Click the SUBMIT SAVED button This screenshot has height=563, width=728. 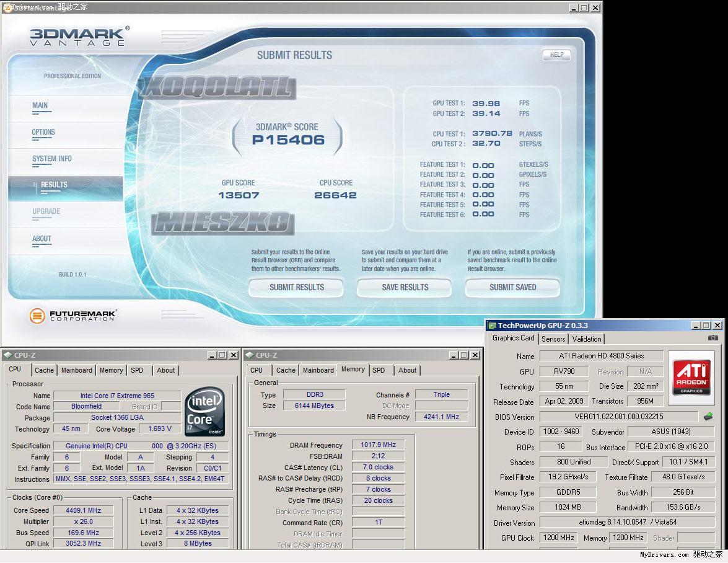pyautogui.click(x=512, y=288)
